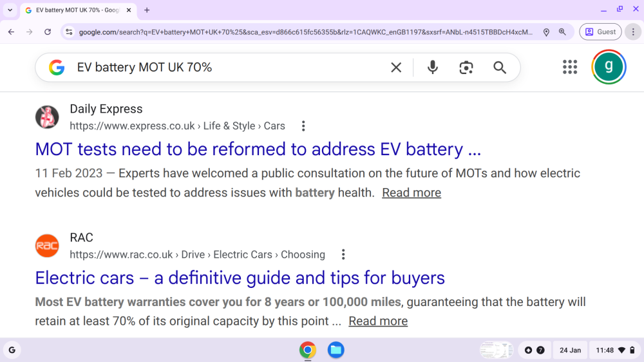Open the 24 Jan calendar date
This screenshot has height=362, width=644.
coord(570,350)
